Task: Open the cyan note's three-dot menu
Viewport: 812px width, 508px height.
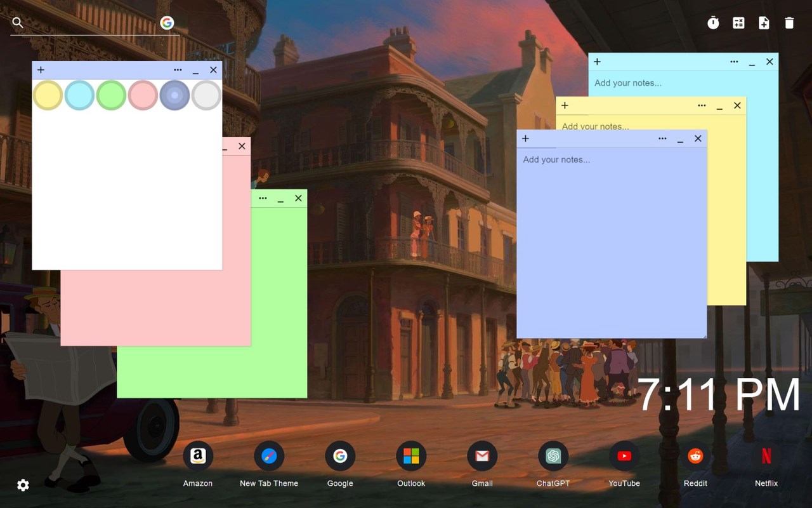Action: [x=734, y=62]
